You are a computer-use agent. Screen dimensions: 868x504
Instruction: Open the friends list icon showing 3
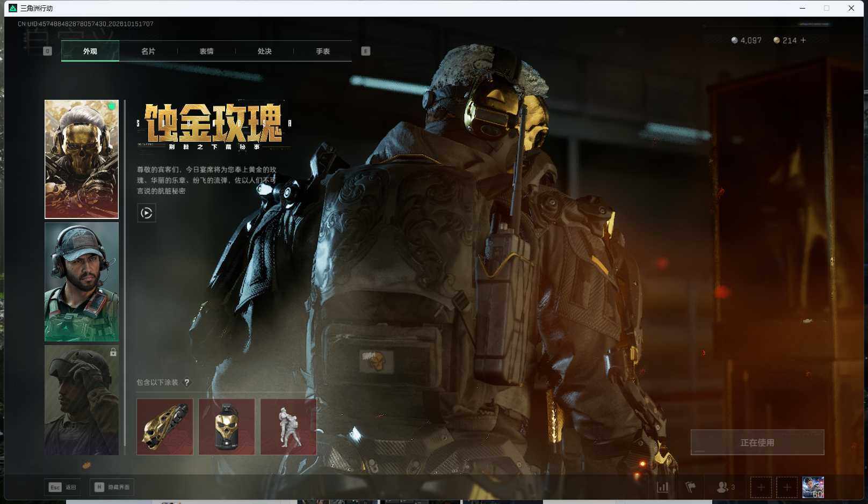pyautogui.click(x=726, y=487)
